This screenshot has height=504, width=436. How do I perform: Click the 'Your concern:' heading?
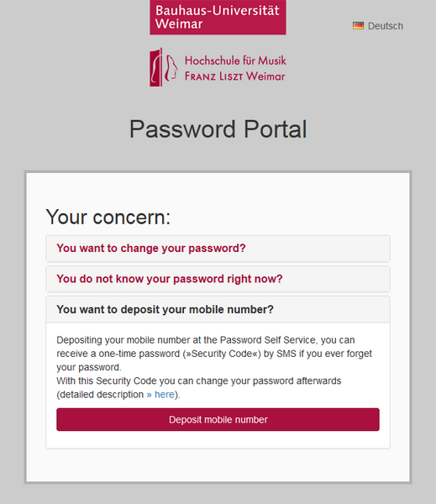click(x=108, y=217)
